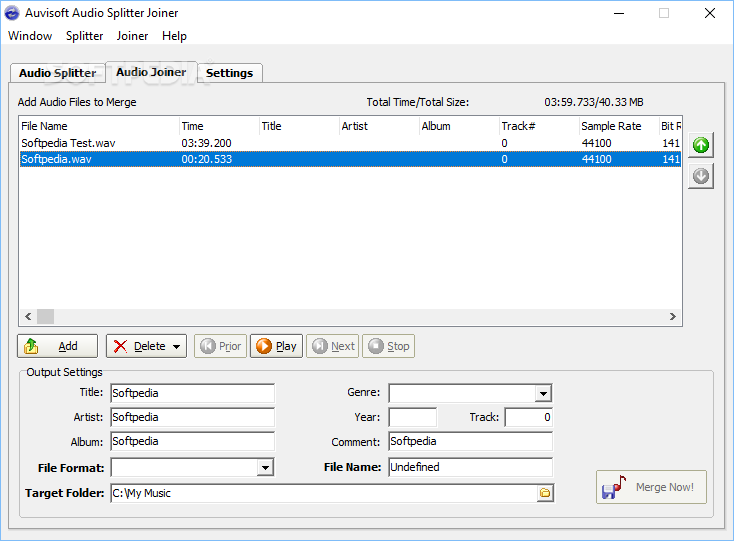Viewport: 734px width, 541px height.
Task: Click Add to add audio files
Action: pyautogui.click(x=58, y=346)
